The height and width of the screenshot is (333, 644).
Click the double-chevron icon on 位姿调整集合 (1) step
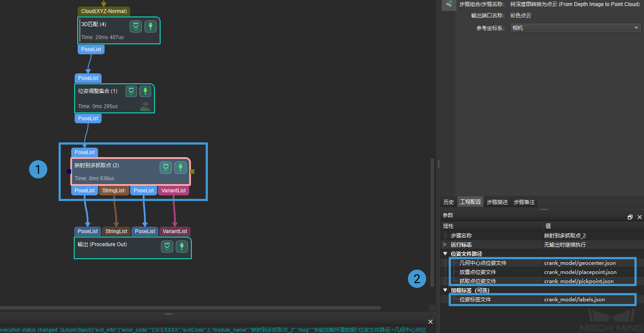click(x=131, y=92)
